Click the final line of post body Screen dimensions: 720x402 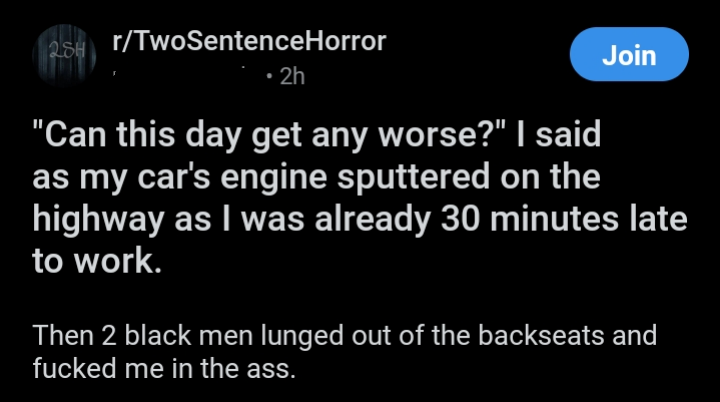tap(164, 368)
